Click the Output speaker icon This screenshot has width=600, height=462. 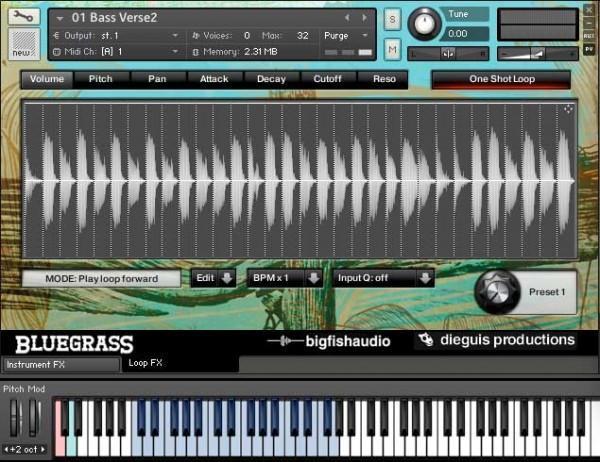[x=57, y=36]
